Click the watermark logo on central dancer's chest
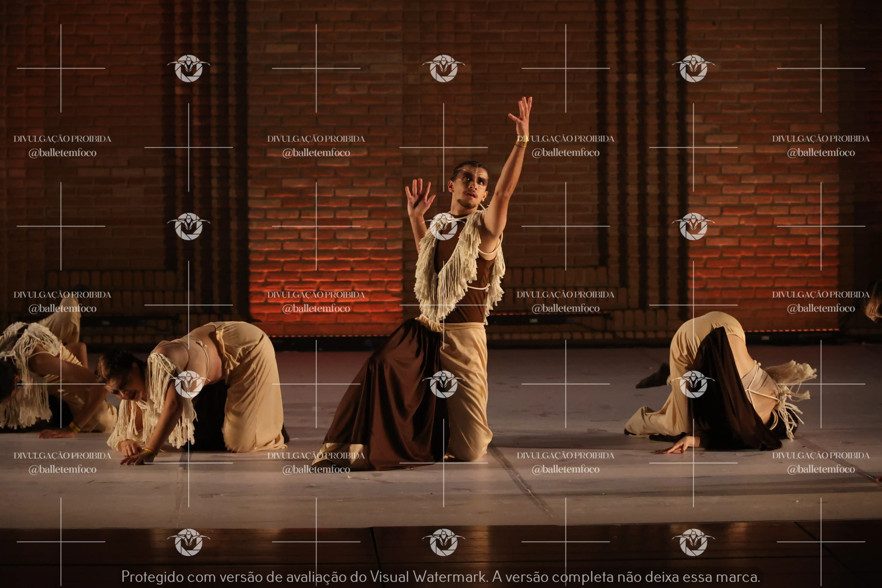This screenshot has height=588, width=882. click(x=444, y=226)
